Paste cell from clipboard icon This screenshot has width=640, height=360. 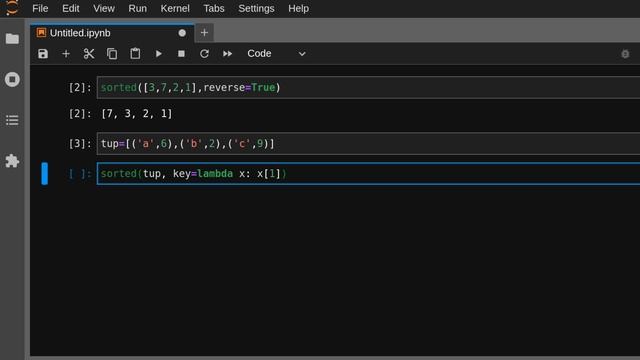click(x=135, y=53)
